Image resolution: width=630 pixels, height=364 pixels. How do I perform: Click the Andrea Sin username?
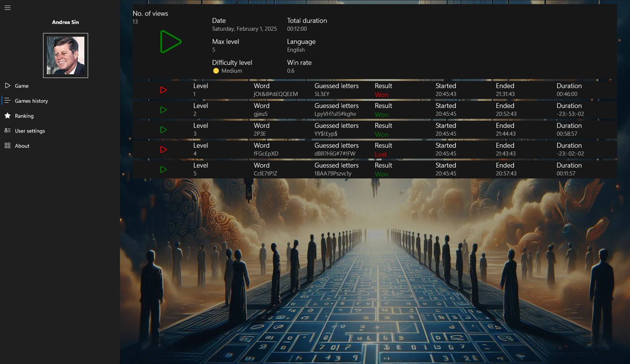pos(65,22)
